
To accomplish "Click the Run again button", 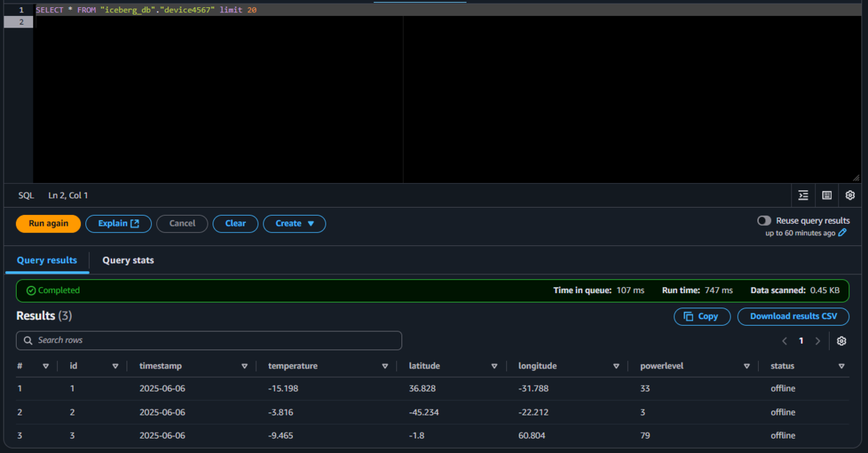I will pos(48,224).
